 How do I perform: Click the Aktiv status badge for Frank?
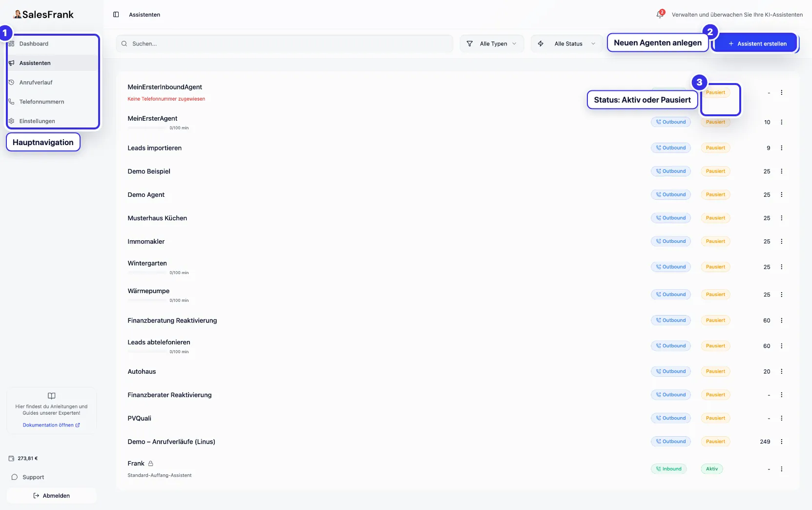click(x=712, y=469)
